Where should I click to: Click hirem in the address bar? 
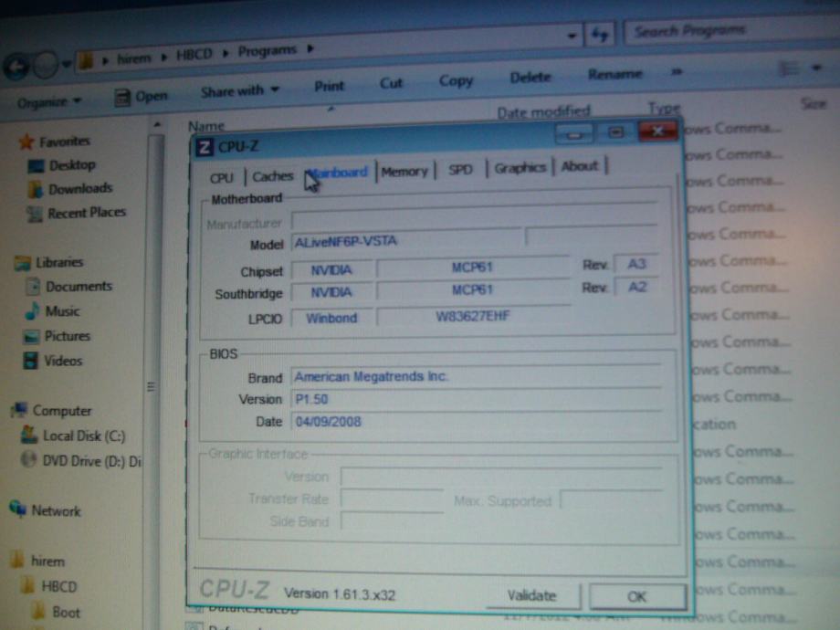134,58
